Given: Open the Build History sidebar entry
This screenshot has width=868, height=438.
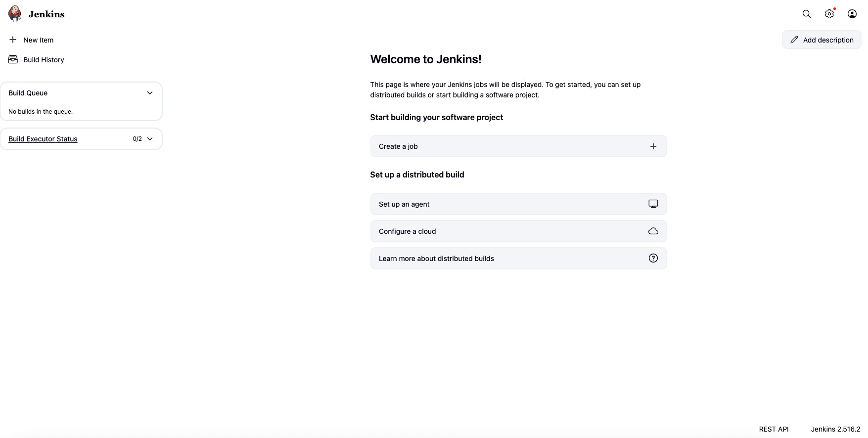Looking at the screenshot, I should (44, 60).
